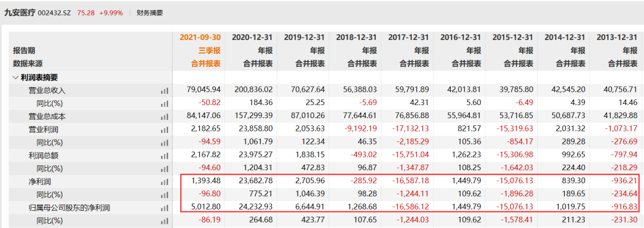This screenshot has width=644, height=228.
Task: Collapse the 利润表摘要 section
Action: click(16, 77)
